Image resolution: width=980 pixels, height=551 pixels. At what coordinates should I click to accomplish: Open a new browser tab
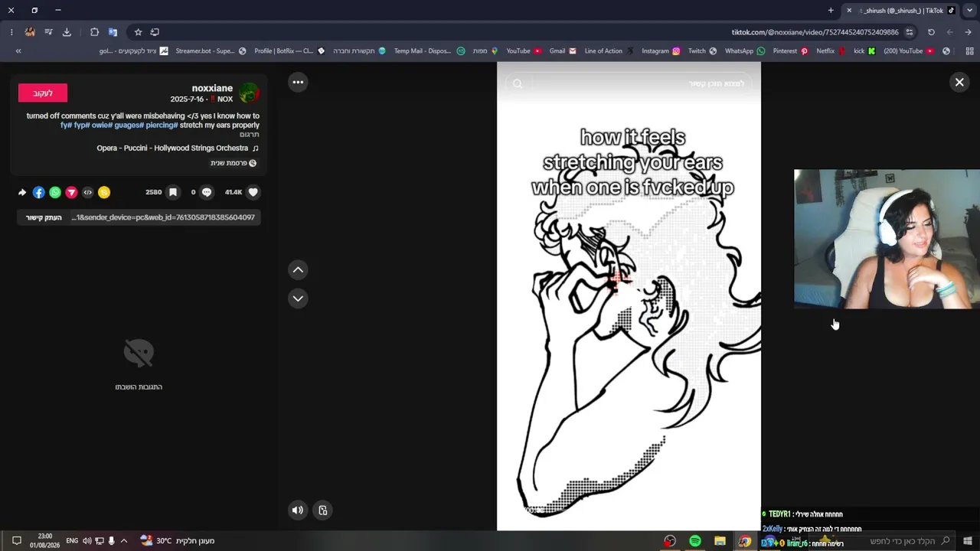pyautogui.click(x=831, y=10)
